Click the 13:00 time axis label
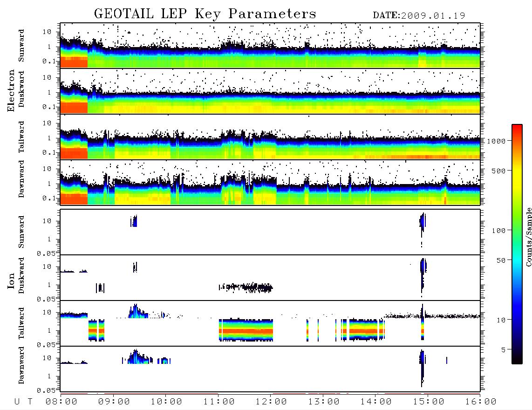 [324, 402]
